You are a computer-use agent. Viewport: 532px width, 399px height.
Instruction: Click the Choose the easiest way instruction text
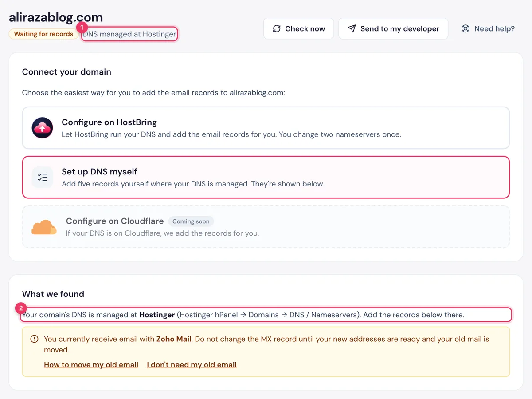[153, 93]
